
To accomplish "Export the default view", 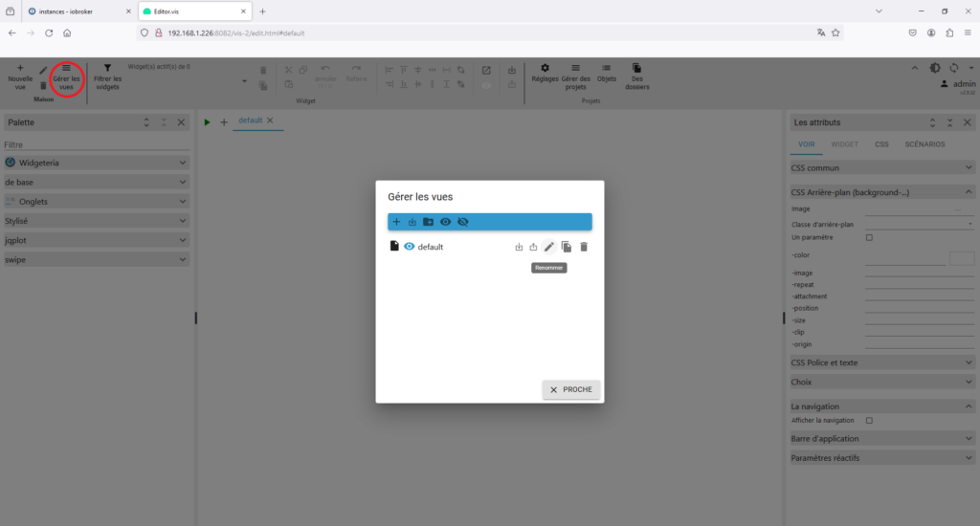I will click(533, 247).
